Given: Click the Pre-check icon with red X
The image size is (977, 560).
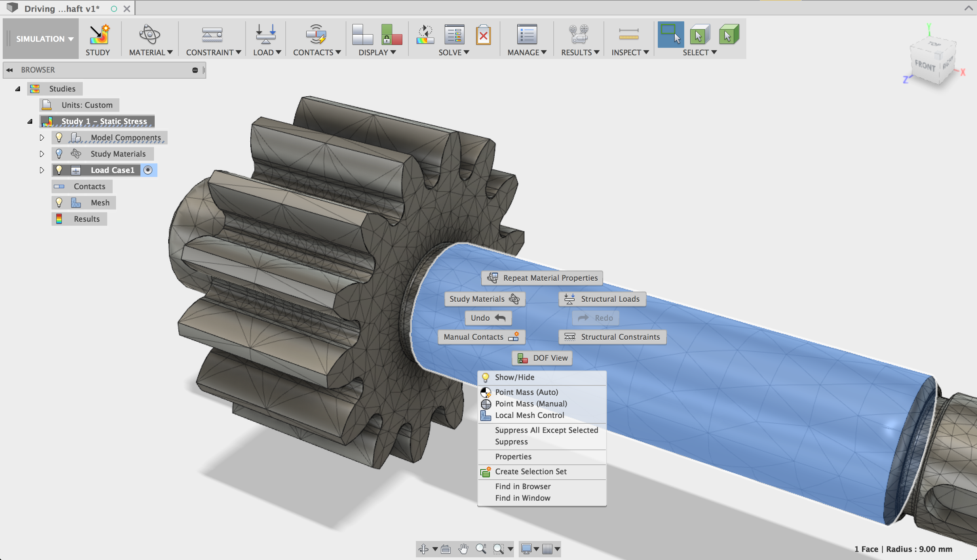Looking at the screenshot, I should [483, 35].
